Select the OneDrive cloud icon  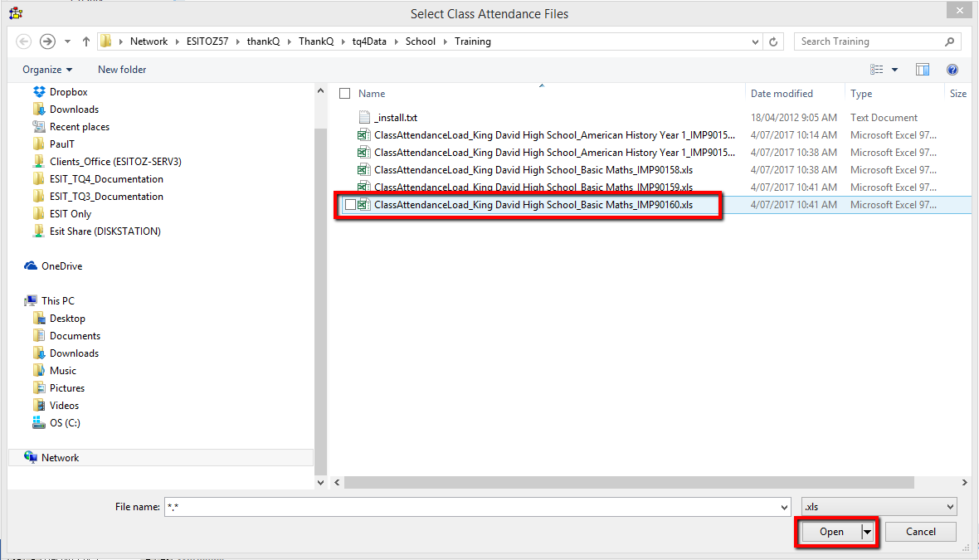[x=31, y=266]
